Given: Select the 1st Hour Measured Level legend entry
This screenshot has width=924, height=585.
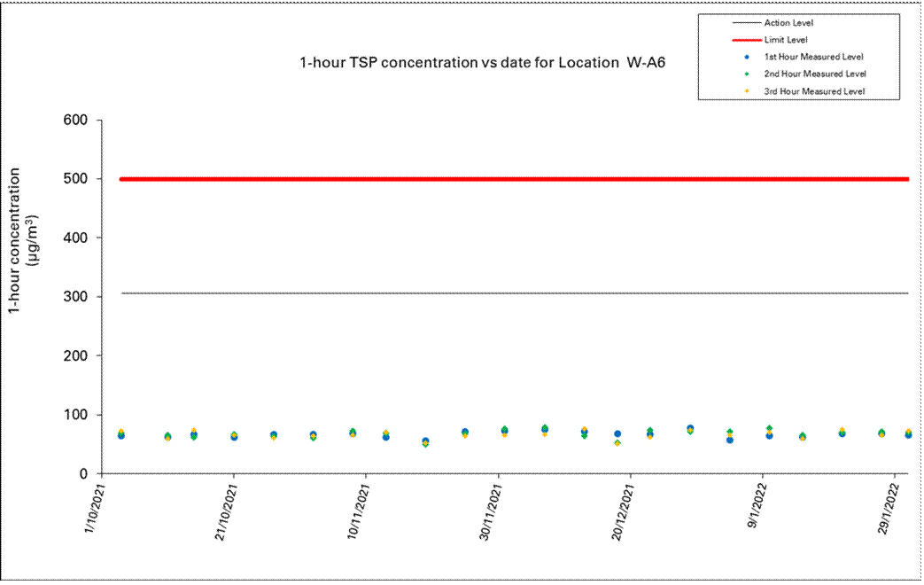Looking at the screenshot, I should [x=812, y=57].
